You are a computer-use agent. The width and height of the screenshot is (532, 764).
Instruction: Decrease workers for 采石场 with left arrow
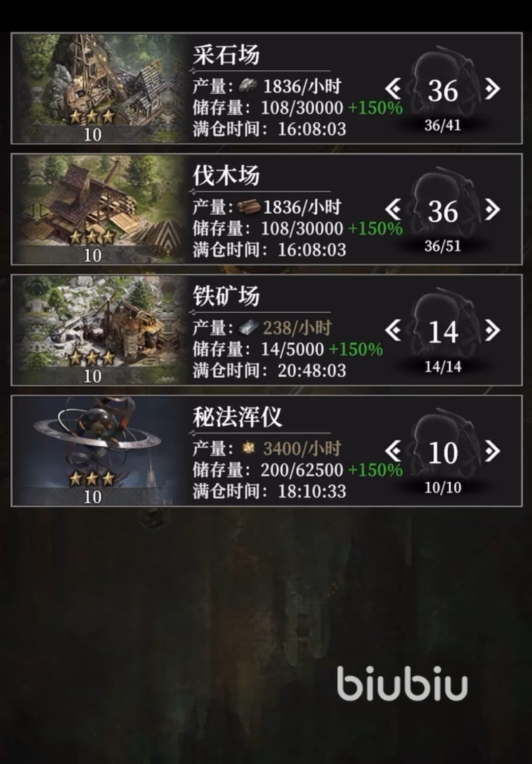coord(393,89)
